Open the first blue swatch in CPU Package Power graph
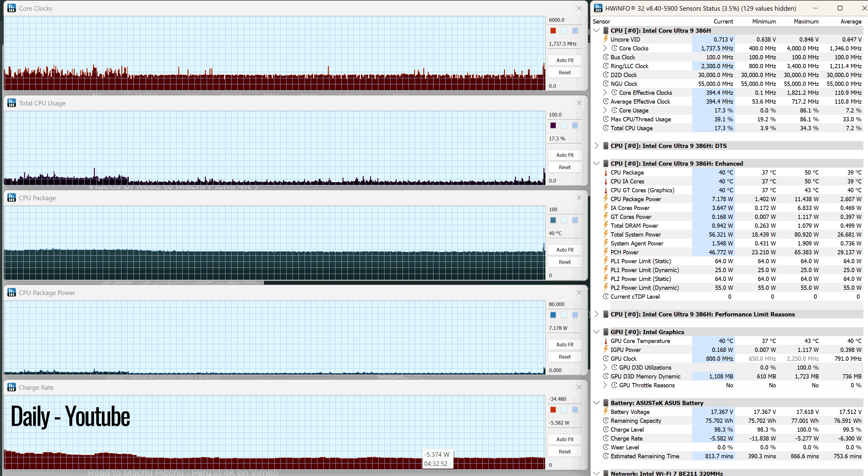Screen dimensions: 868x476 point(553,315)
